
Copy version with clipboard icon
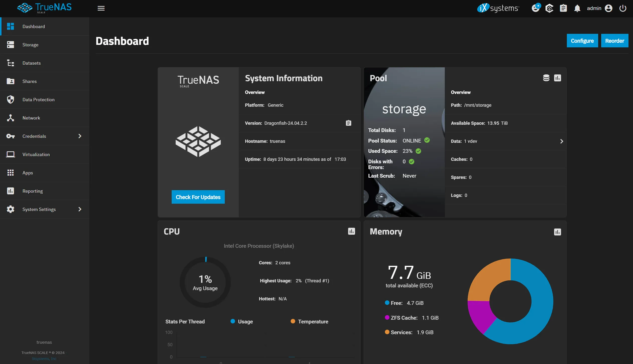[348, 123]
